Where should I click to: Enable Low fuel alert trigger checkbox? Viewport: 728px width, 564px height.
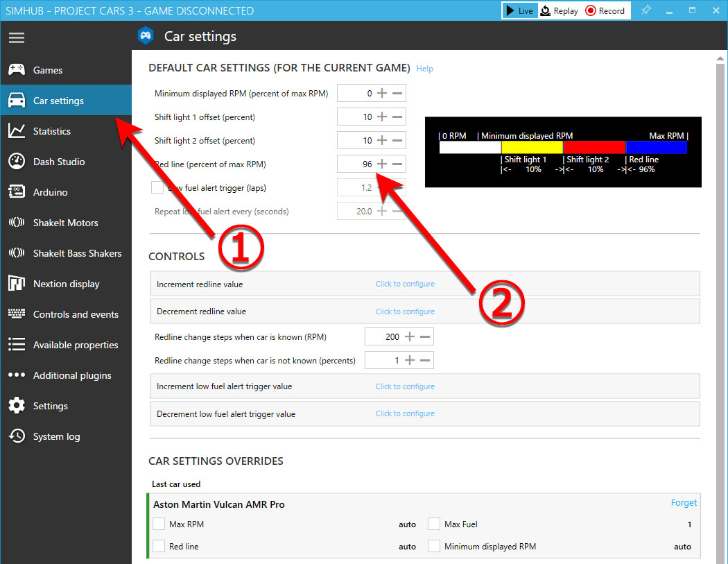coord(157,187)
